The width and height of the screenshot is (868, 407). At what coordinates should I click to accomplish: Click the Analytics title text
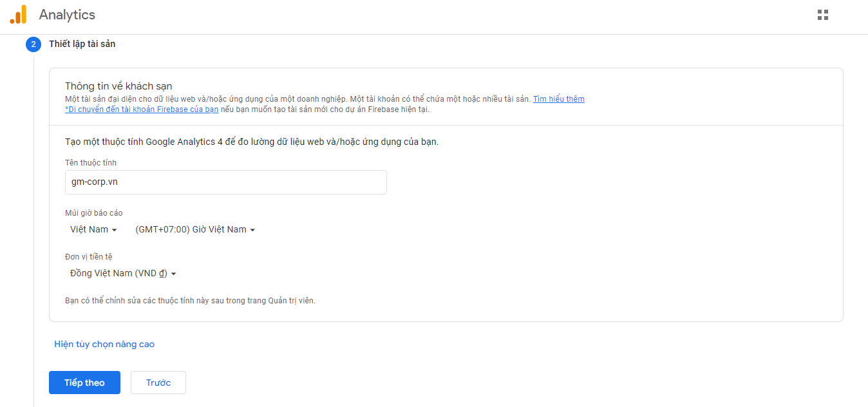click(67, 14)
